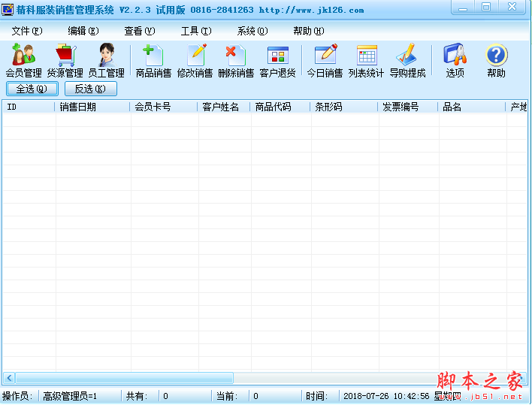Viewport: 532px width, 405px height.
Task: Open the 帮助 help question-mark icon
Action: 497,60
